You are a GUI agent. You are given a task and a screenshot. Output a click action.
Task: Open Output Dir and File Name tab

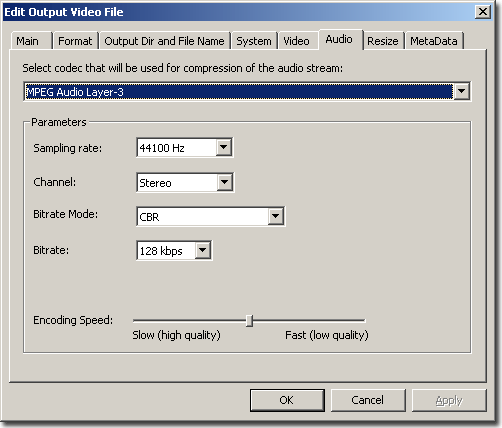[x=164, y=41]
